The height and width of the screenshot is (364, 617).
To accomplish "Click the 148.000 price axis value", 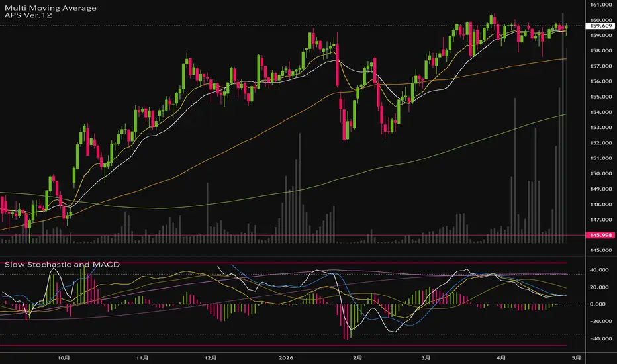I will [601, 205].
